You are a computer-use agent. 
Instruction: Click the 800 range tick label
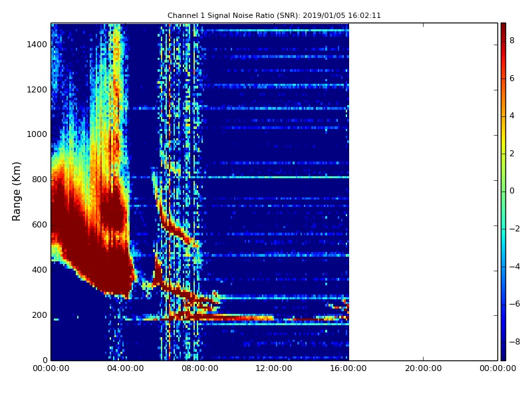pos(39,180)
